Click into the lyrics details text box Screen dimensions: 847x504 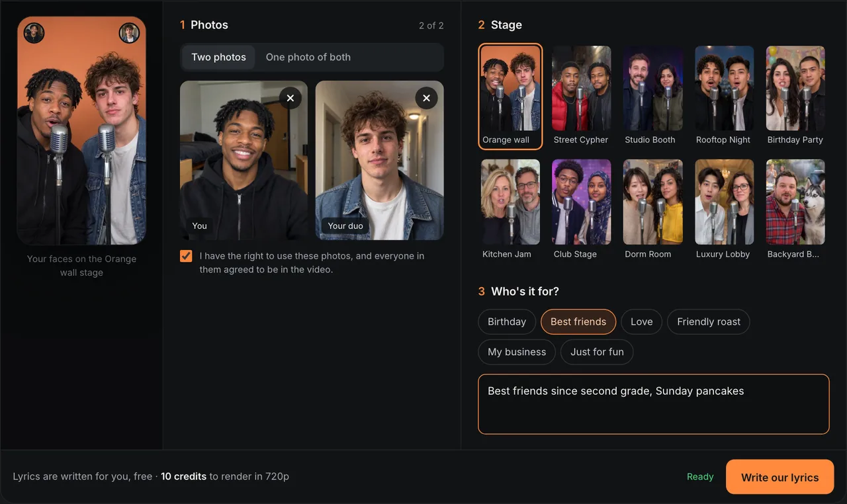pos(653,404)
